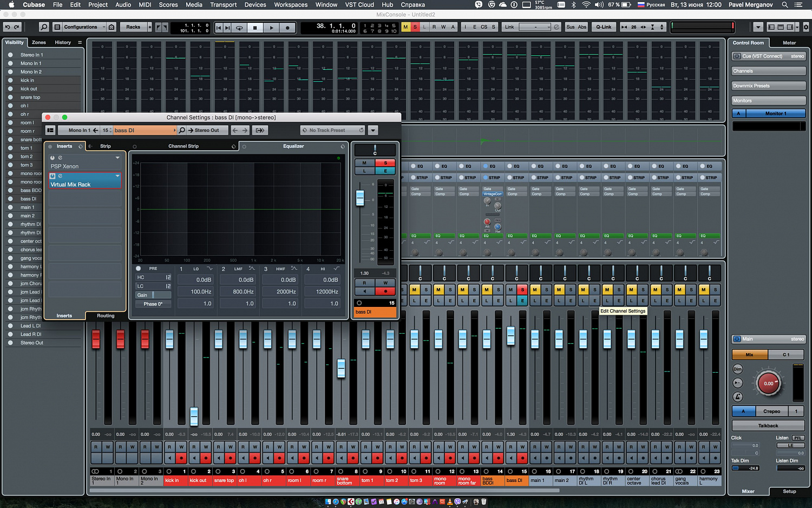
Task: Click the PRE Gain slider
Action: [x=153, y=295]
